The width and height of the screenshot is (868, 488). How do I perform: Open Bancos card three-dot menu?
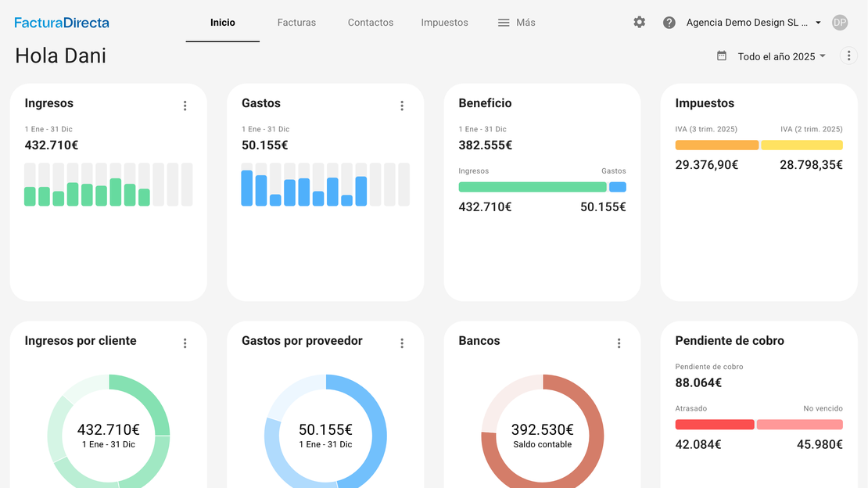[619, 343]
